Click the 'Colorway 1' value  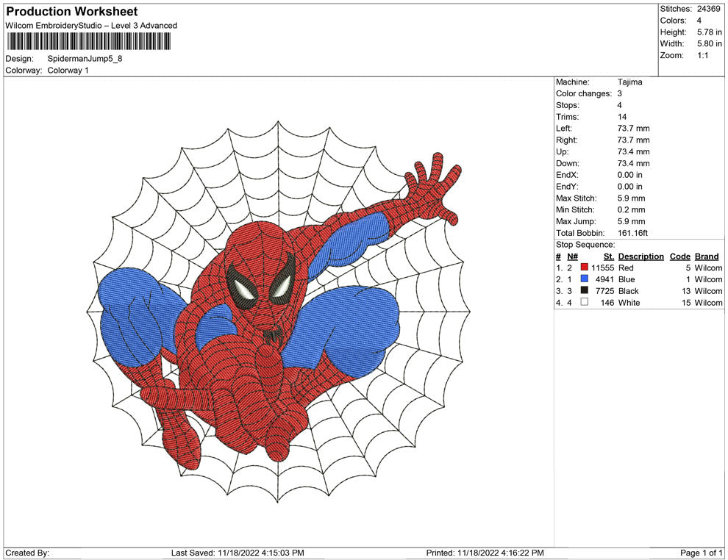pyautogui.click(x=68, y=71)
